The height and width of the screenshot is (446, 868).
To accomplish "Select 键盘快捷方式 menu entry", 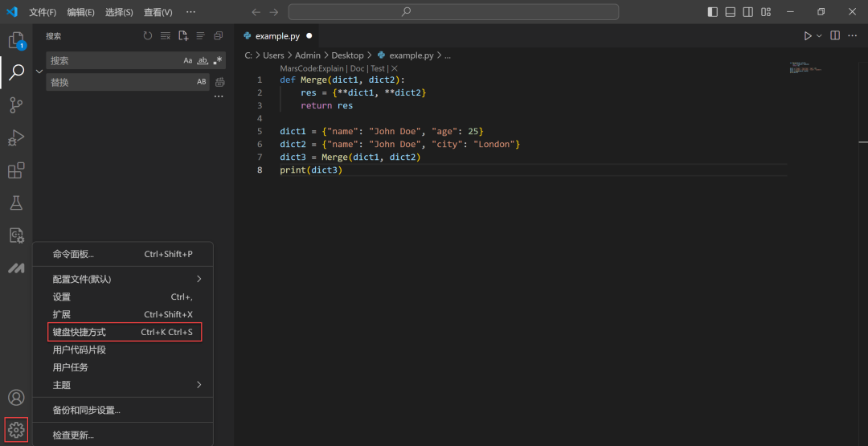I will pyautogui.click(x=125, y=332).
